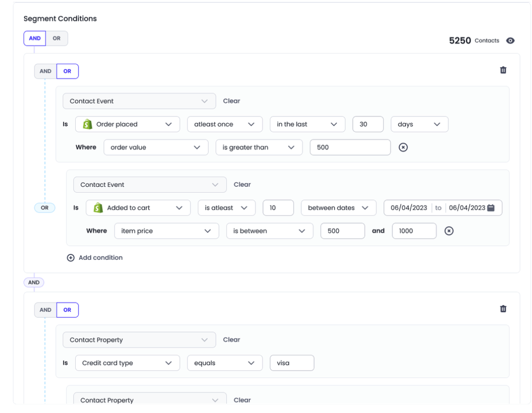Click the Shopify icon on Added to cart
Image resolution: width=532 pixels, height=413 pixels.
coord(98,208)
